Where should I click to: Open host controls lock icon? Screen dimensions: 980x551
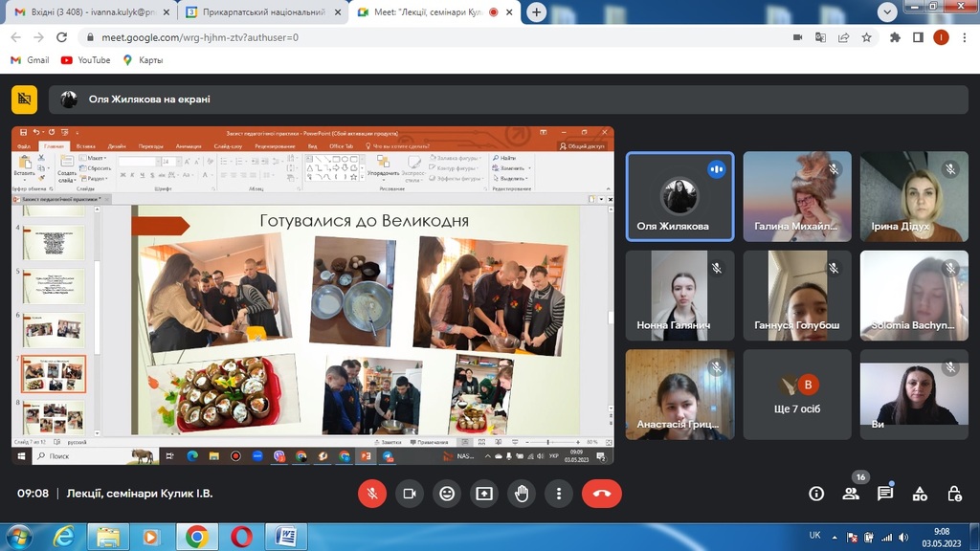point(954,494)
